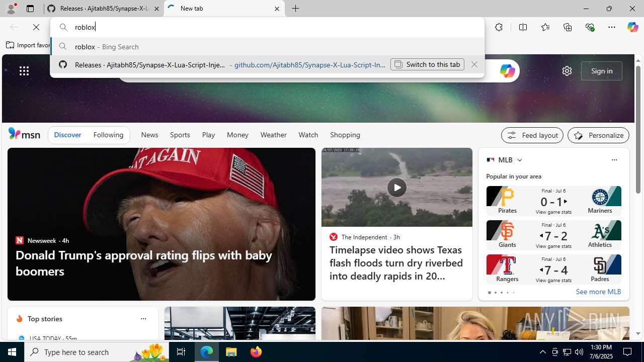Viewport: 644px width, 362px height.
Task: Open Settings and more ellipsis menu
Action: [x=612, y=27]
